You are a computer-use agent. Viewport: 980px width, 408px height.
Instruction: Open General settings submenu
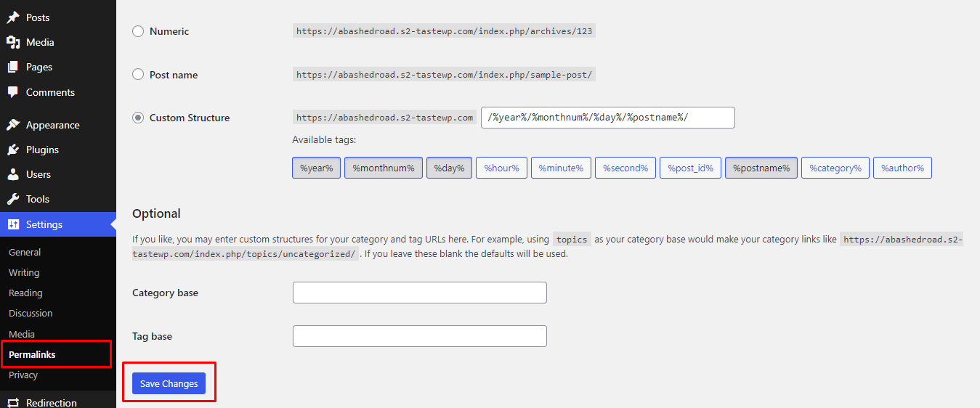(x=25, y=252)
